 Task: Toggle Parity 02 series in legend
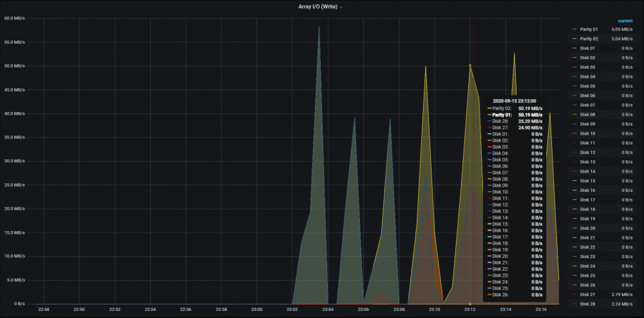click(x=589, y=39)
